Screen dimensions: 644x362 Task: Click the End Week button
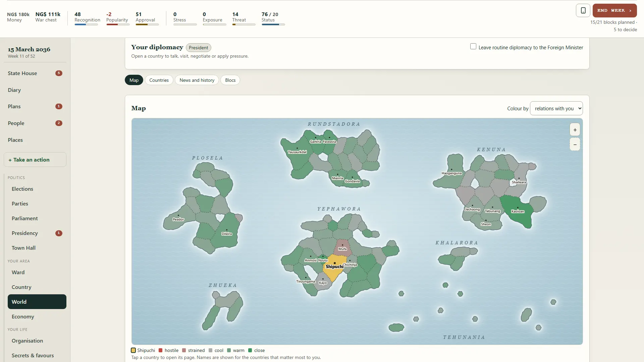(614, 10)
